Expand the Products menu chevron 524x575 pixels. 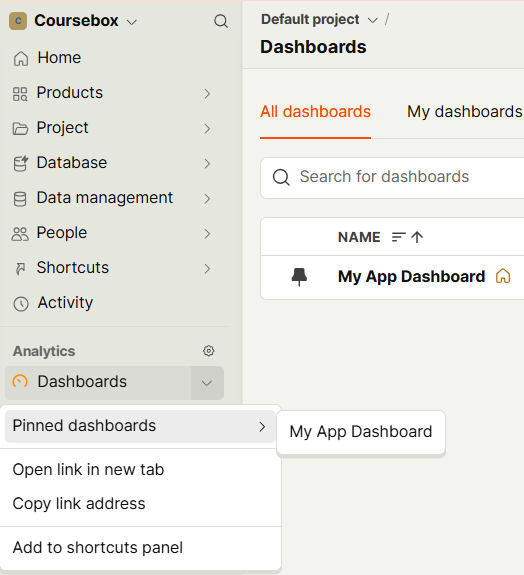(207, 94)
